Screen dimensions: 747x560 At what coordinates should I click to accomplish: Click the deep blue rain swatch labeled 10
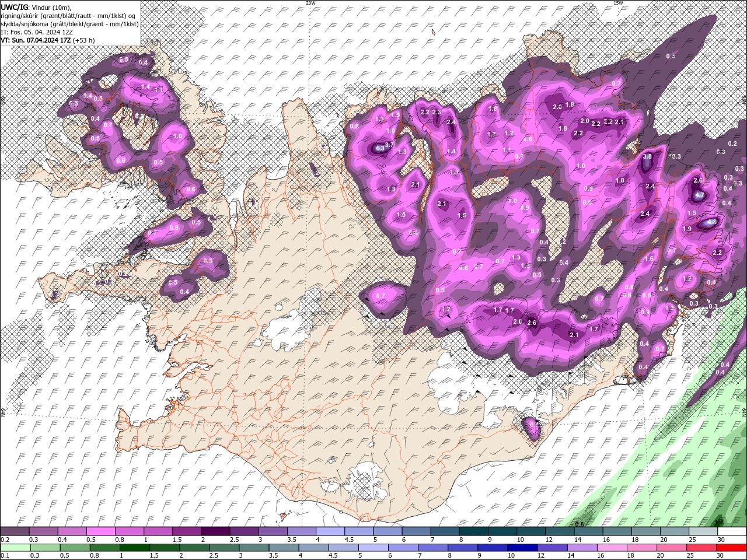coord(522,548)
